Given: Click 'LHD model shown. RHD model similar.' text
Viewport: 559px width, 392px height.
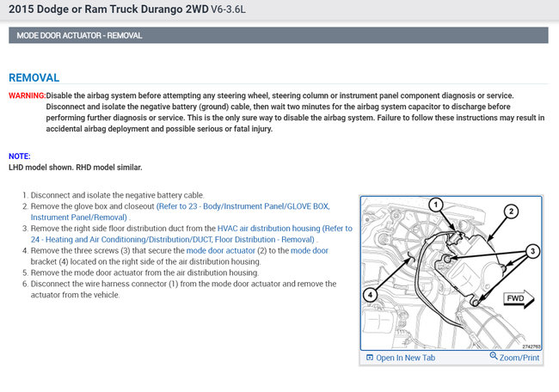Looking at the screenshot, I should click(75, 167).
